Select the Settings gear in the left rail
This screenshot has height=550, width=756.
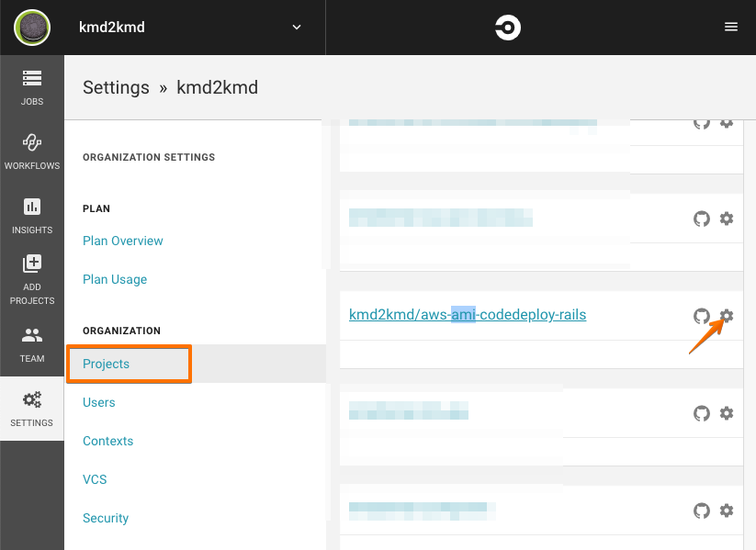tap(31, 409)
